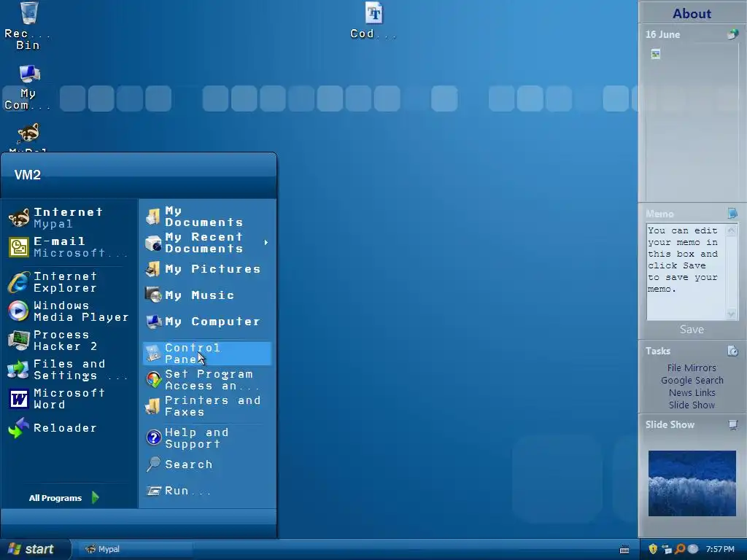Viewport: 747px width, 560px height.
Task: Switch to Mypal taskbar button
Action: (x=135, y=550)
